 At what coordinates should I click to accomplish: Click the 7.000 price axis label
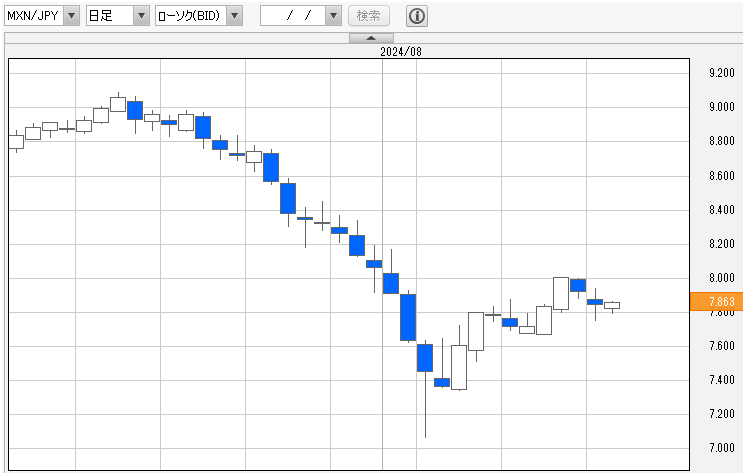click(x=722, y=448)
